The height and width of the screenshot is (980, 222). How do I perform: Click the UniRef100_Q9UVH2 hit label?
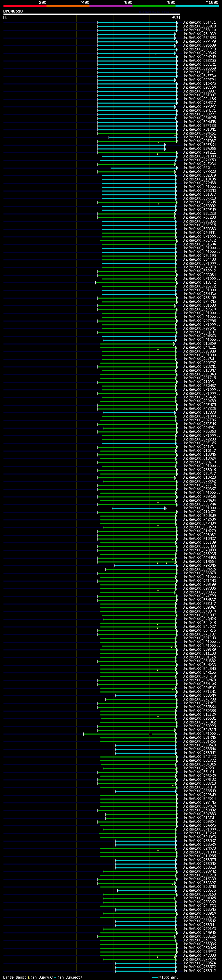pos(199,871)
